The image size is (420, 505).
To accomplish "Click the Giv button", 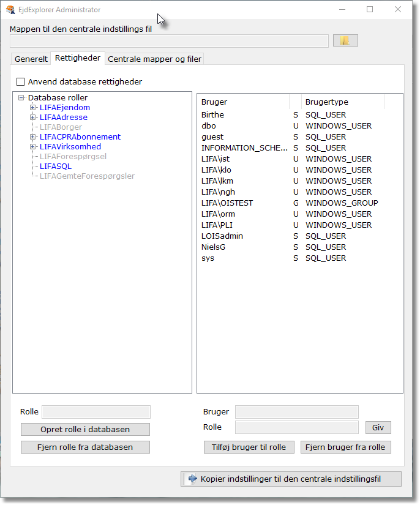I will 378,427.
